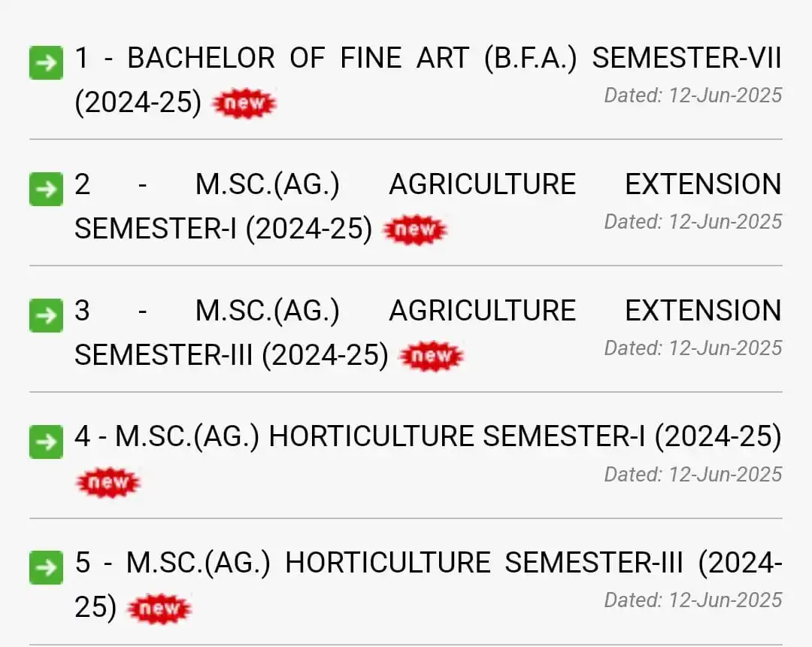
Task: Click 'new' badge under Horticulture Semester-I entry
Action: point(108,482)
